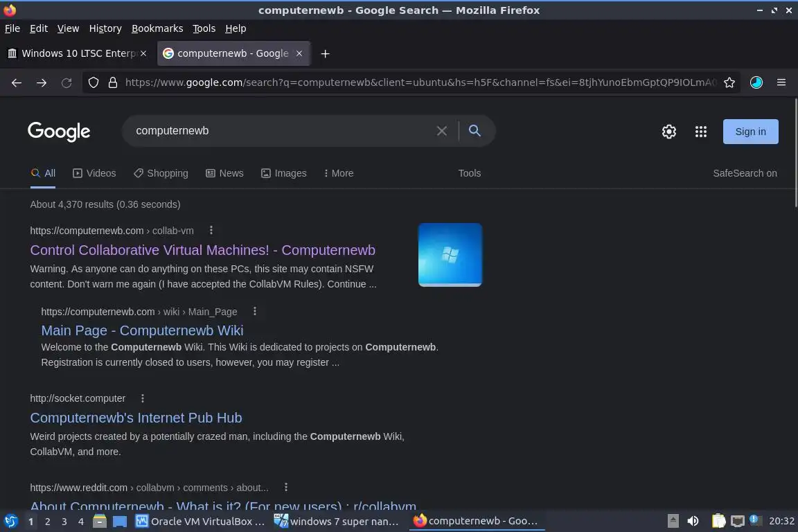
Task: Switch to workspace 4 in taskbar
Action: click(81, 522)
